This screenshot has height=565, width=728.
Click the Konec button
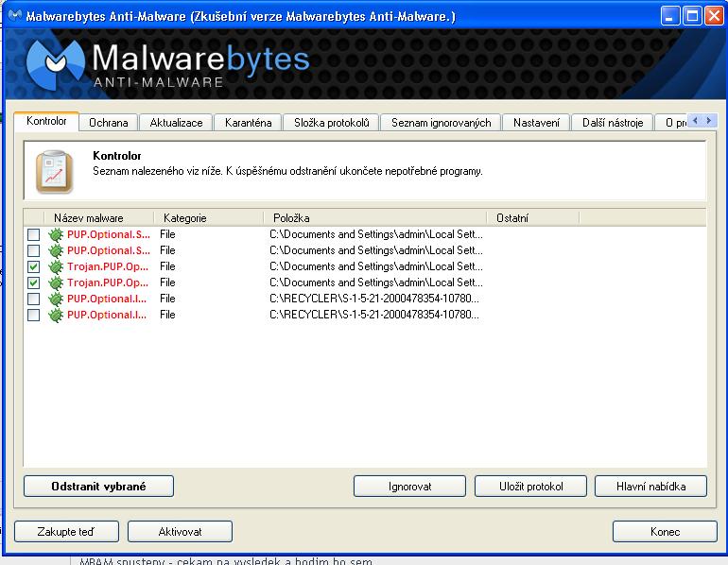[x=665, y=532]
